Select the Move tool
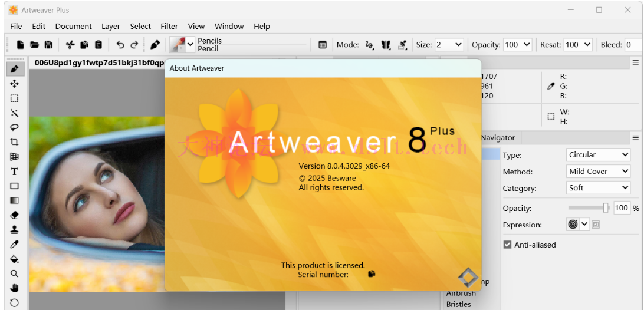Image resolution: width=644 pixels, height=310 pixels. pos(14,84)
